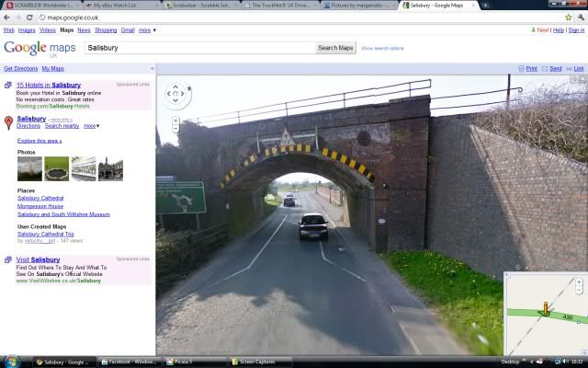Open the green field circle photo thumbnail

tap(57, 169)
